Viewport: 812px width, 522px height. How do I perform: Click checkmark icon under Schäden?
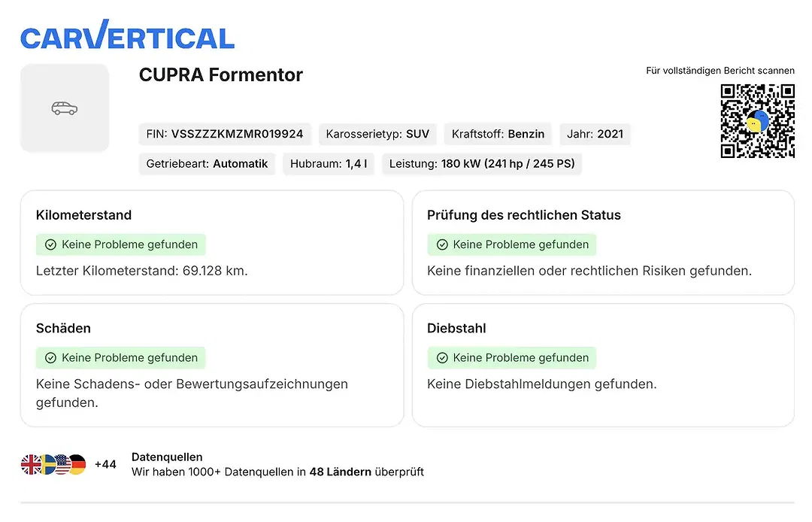pos(50,358)
